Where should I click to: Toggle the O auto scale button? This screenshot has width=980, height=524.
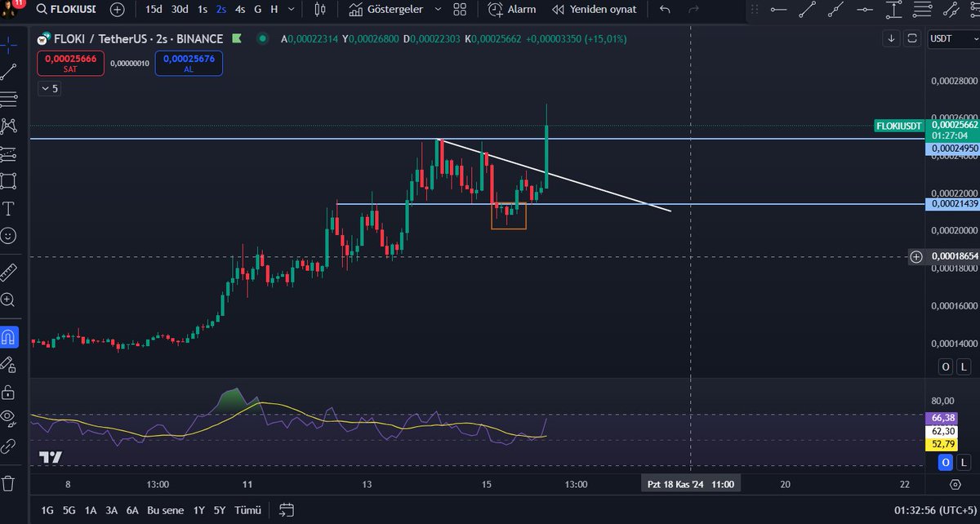pyautogui.click(x=945, y=366)
